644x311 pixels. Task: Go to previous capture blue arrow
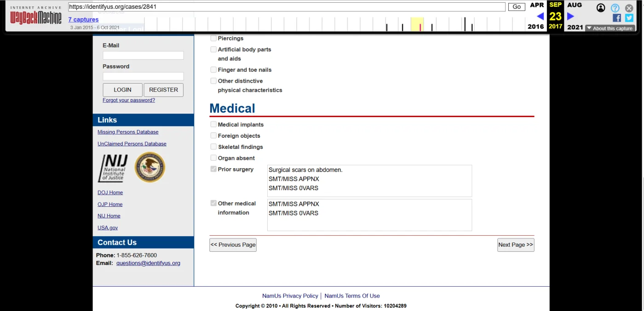[540, 17]
